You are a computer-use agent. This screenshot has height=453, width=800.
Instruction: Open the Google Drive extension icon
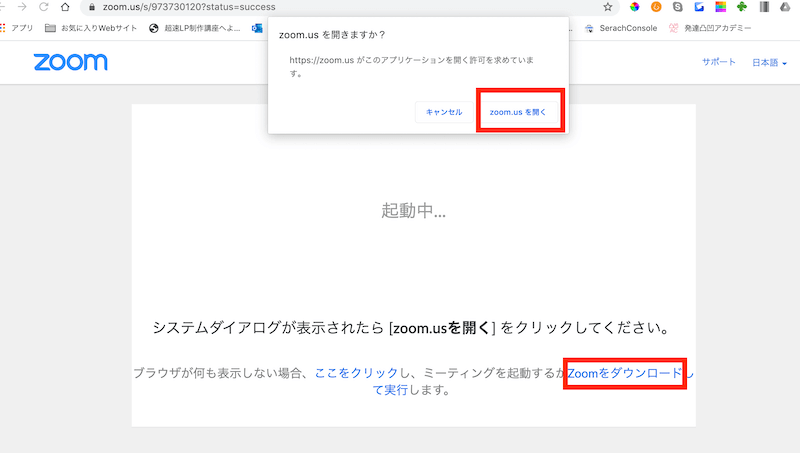point(786,7)
